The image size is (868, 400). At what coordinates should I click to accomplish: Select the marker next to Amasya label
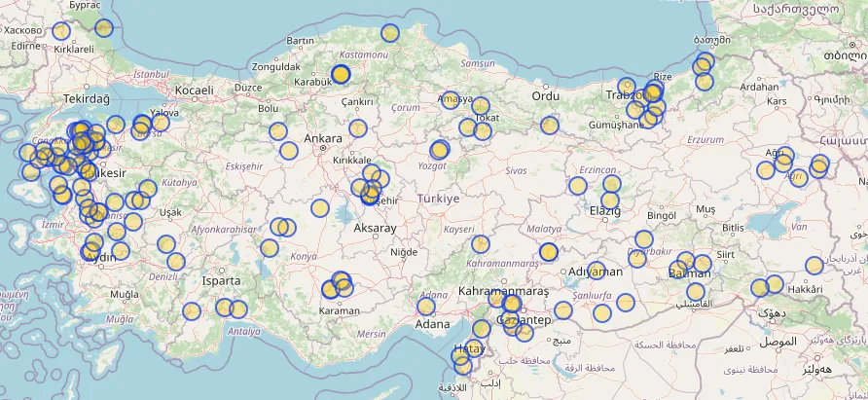tap(450, 100)
